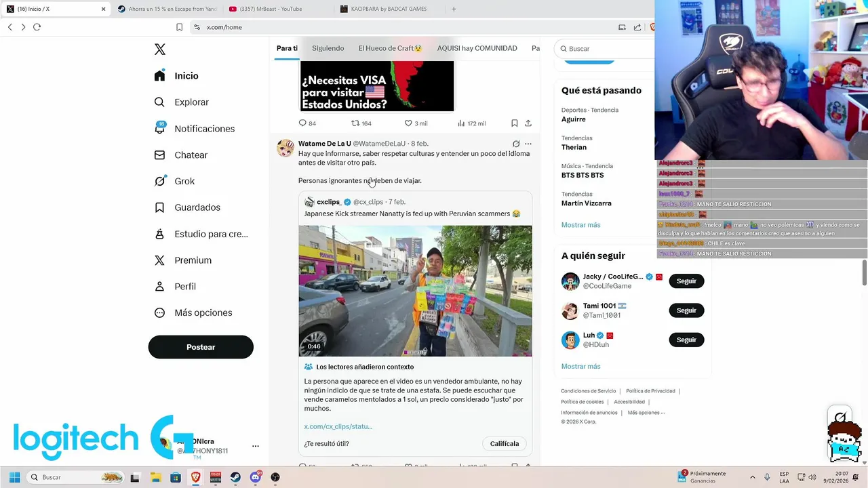Open Chatear messages
Viewport: 868px width, 488px height.
(x=180, y=155)
